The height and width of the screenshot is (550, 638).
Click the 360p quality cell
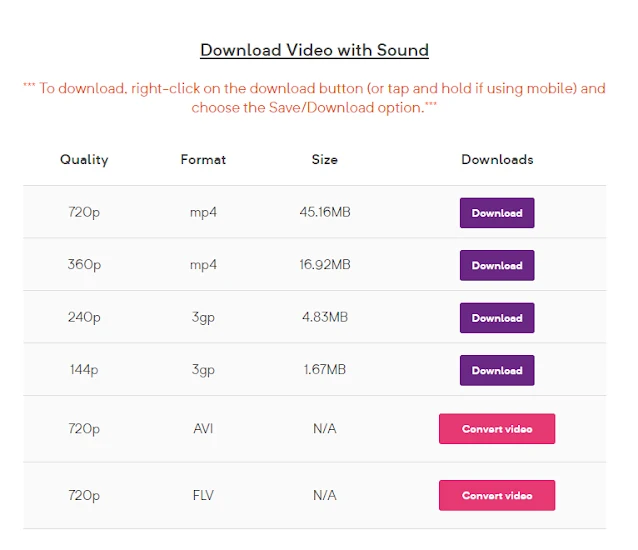click(x=84, y=265)
